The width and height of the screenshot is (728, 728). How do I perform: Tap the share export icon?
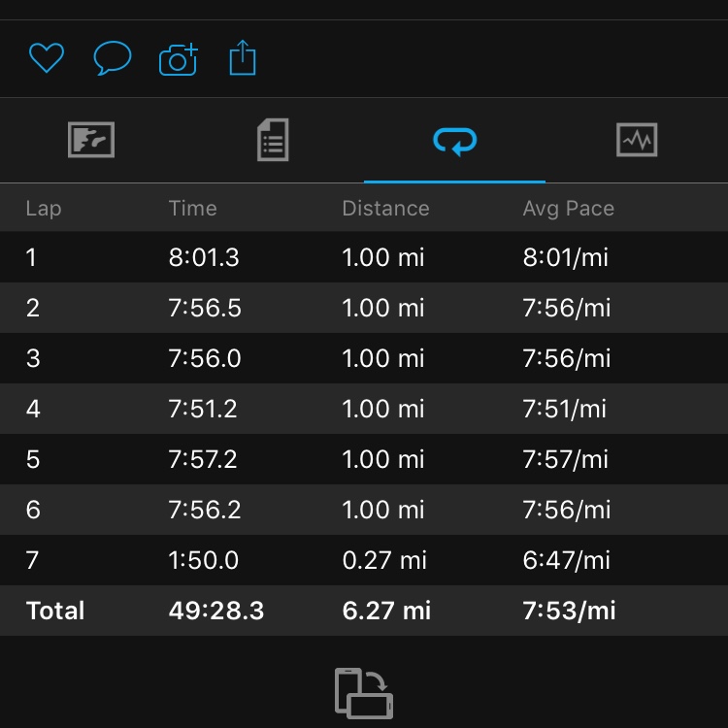click(243, 58)
